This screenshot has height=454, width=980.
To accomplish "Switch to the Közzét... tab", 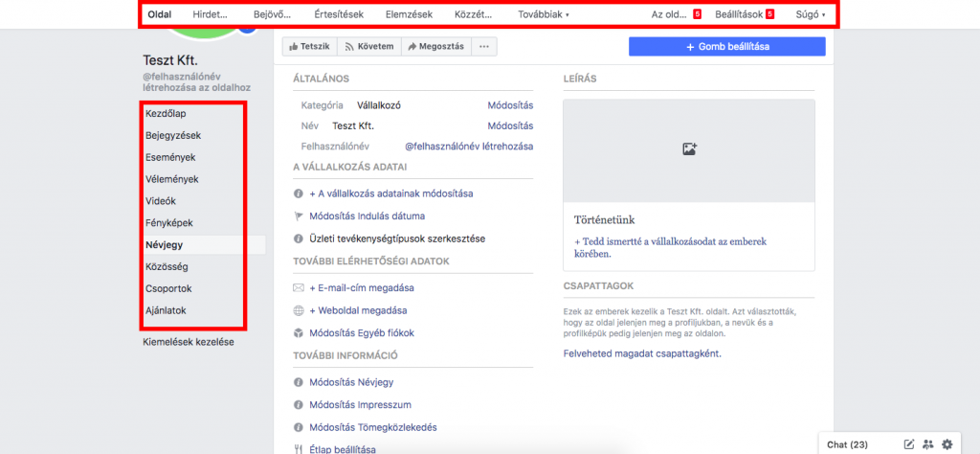I will coord(473,14).
